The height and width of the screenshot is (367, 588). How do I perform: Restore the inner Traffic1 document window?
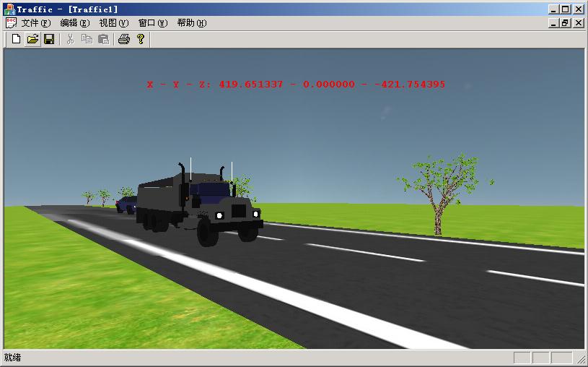[566, 23]
